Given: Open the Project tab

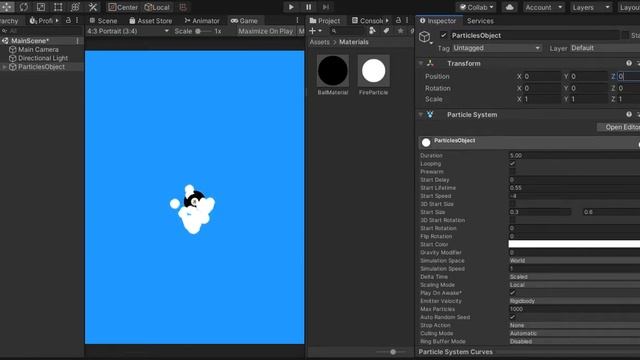Looking at the screenshot, I should click(324, 20).
